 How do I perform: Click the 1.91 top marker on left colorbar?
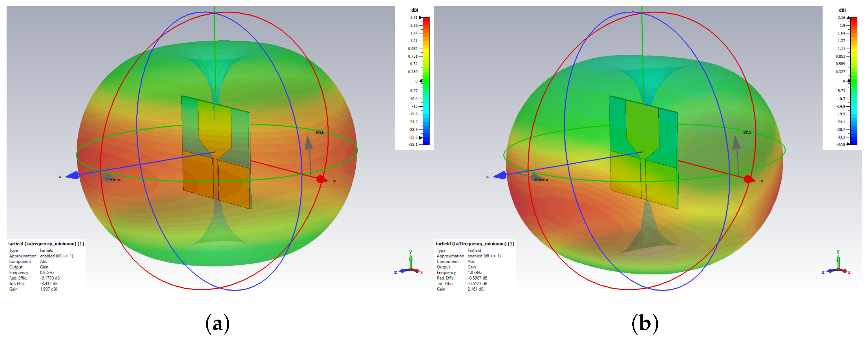click(421, 18)
